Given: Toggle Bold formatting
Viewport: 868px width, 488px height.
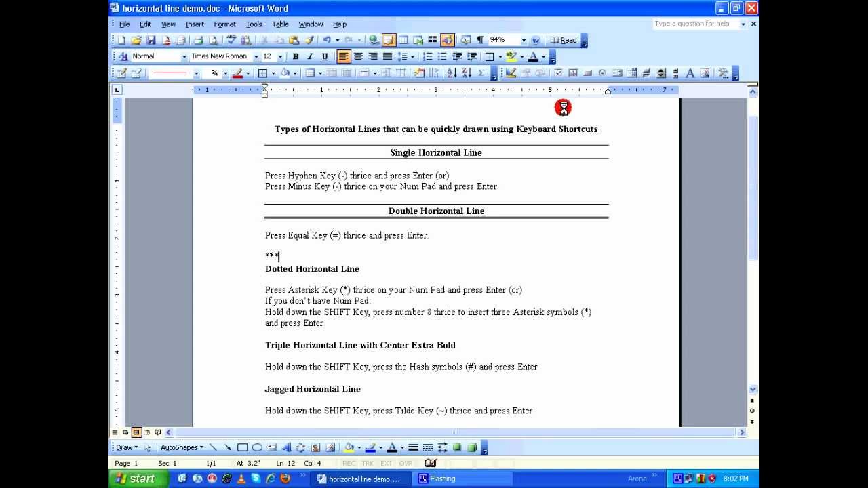Looking at the screenshot, I should point(296,56).
